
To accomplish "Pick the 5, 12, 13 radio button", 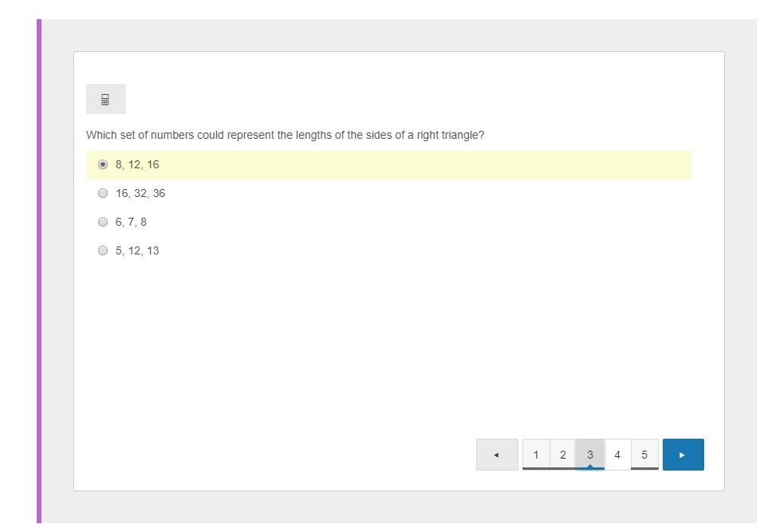I will [103, 250].
